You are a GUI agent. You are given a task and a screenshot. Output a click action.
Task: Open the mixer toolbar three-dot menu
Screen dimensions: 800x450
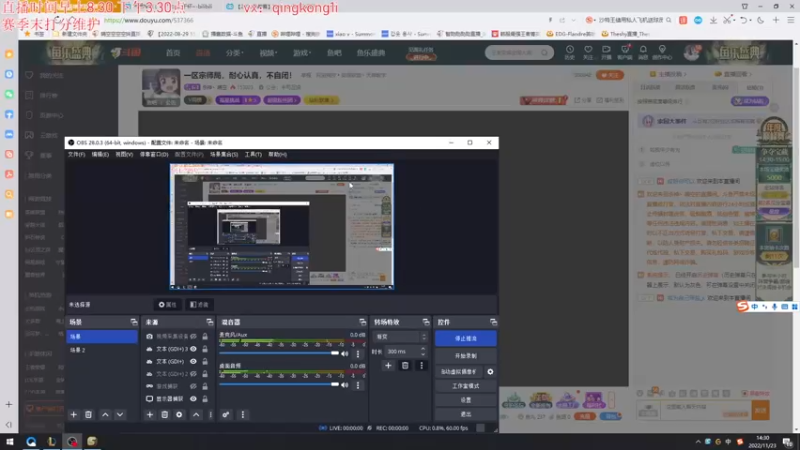[243, 415]
